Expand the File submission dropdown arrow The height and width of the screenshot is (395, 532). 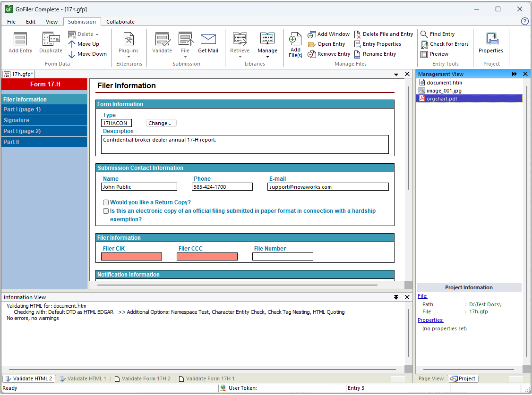[185, 57]
